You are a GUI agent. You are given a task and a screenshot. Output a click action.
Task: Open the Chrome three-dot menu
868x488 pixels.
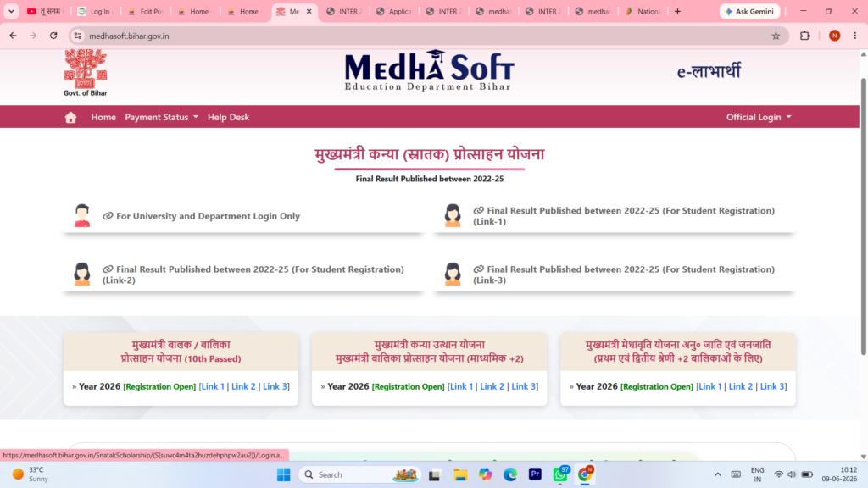[x=854, y=36]
